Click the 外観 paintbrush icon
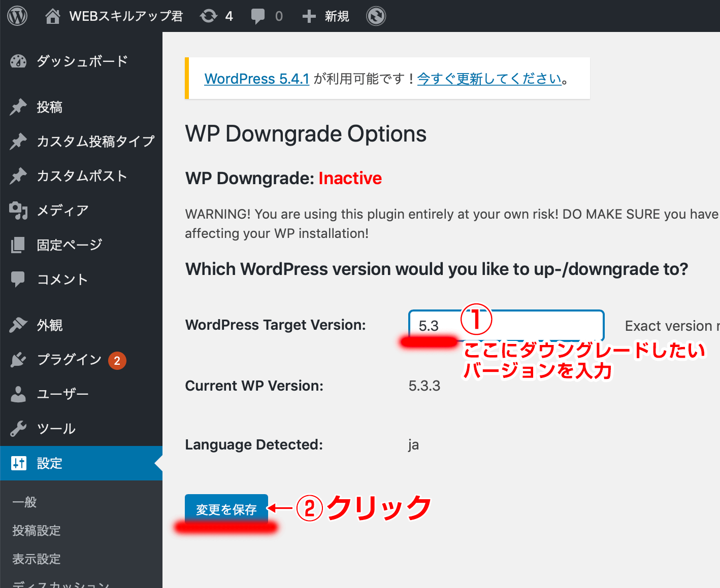The width and height of the screenshot is (720, 588). tap(18, 325)
